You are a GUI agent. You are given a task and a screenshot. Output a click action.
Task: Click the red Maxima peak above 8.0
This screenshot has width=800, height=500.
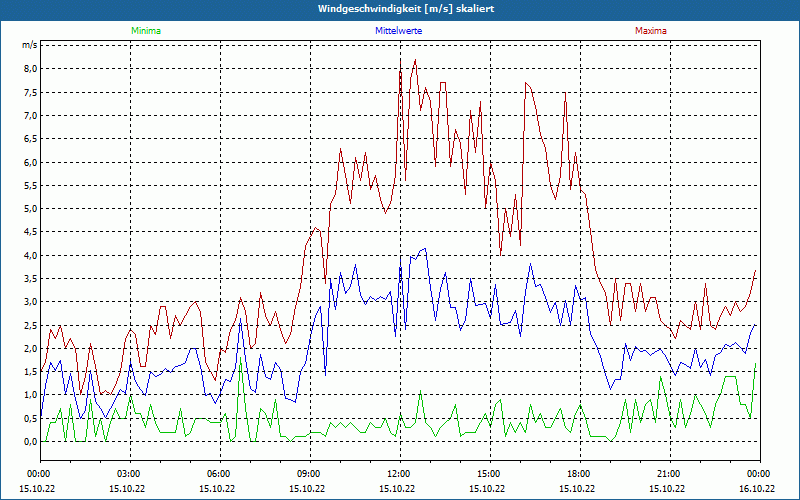[x=415, y=60]
